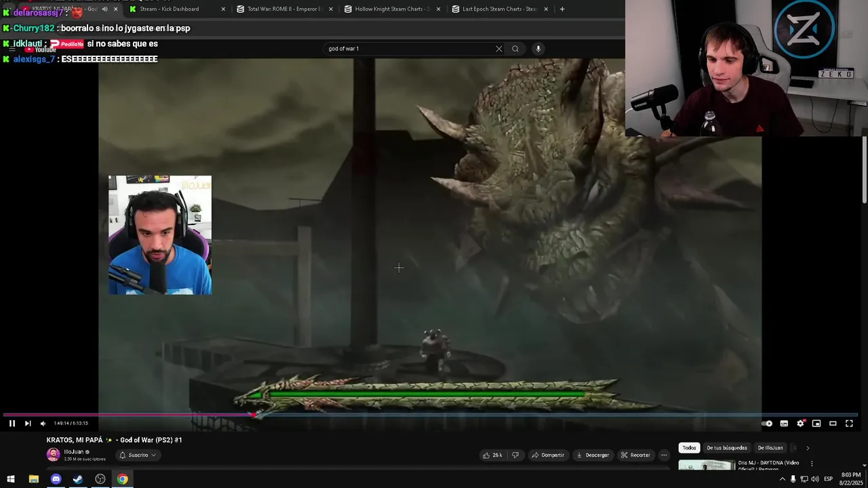
Task: Mute the video player volume
Action: point(43,424)
